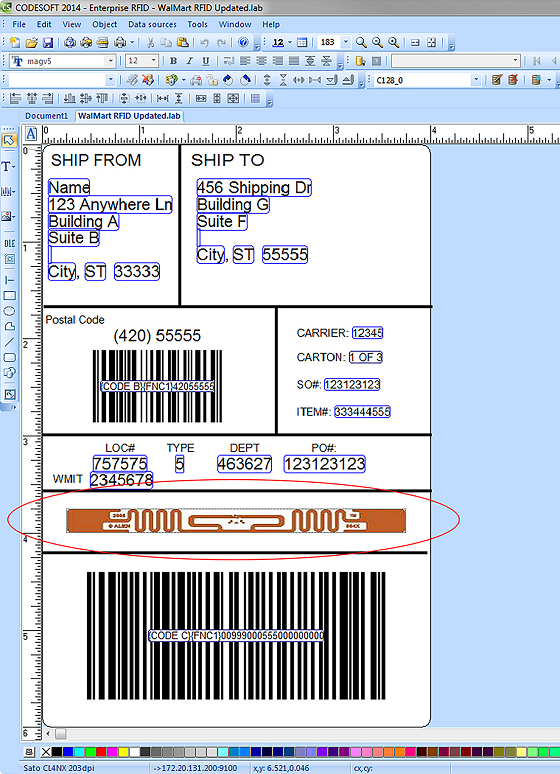Select the CODE C barcode on label
Screen dimensions: 560x774
click(236, 636)
